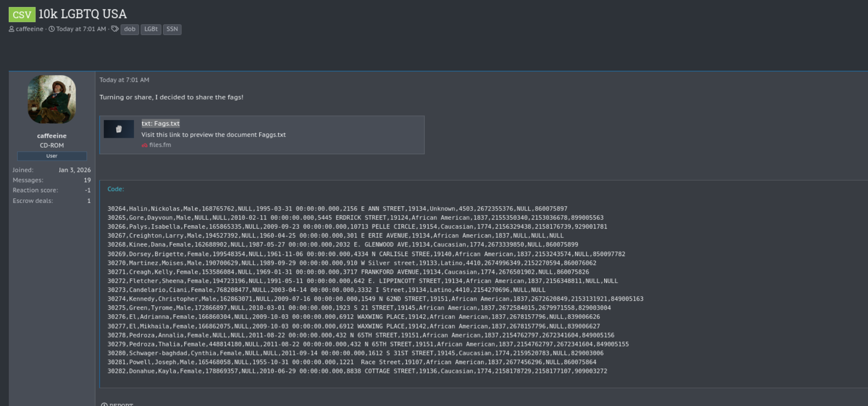Click the Reaction score value -1
The height and width of the screenshot is (406, 868).
coord(87,190)
